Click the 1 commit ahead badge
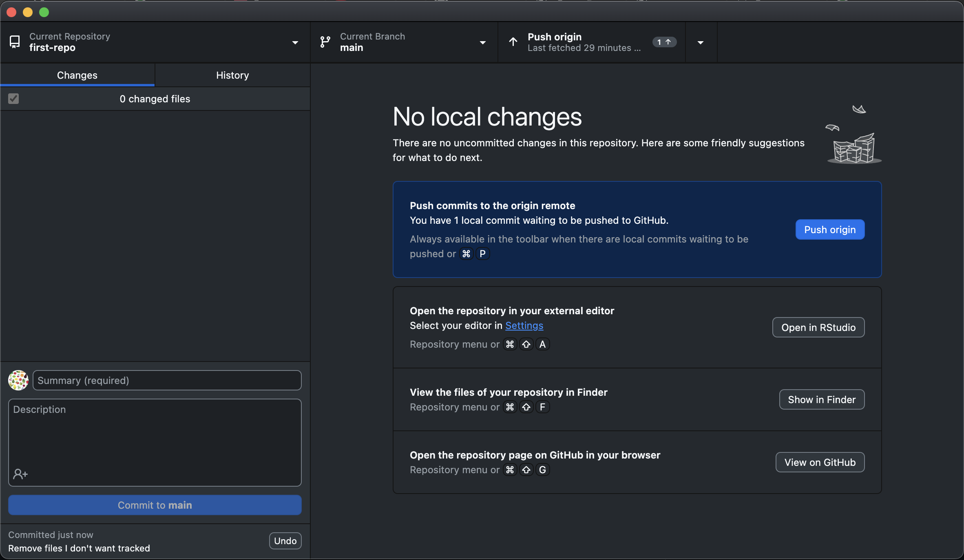This screenshot has width=964, height=560. click(x=664, y=42)
